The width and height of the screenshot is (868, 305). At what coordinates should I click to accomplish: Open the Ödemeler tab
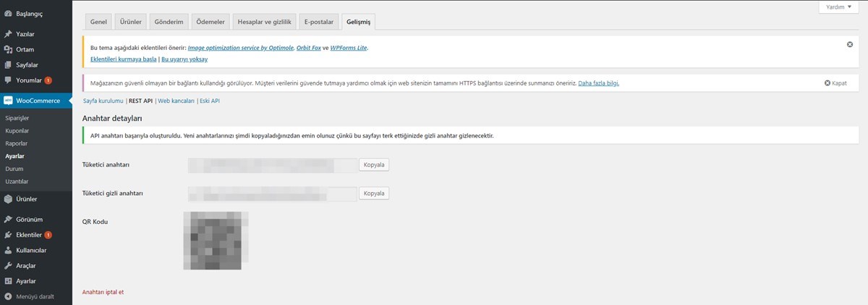coord(210,22)
